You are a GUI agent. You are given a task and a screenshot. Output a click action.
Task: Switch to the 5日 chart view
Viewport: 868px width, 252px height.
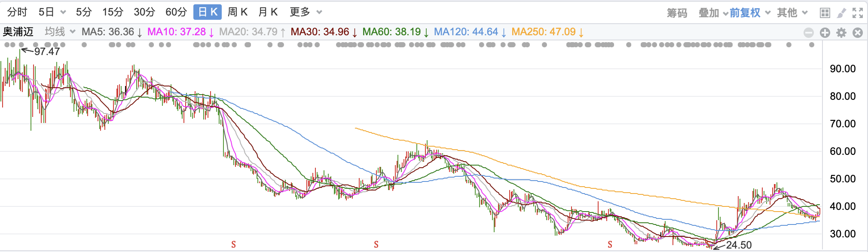[52, 12]
